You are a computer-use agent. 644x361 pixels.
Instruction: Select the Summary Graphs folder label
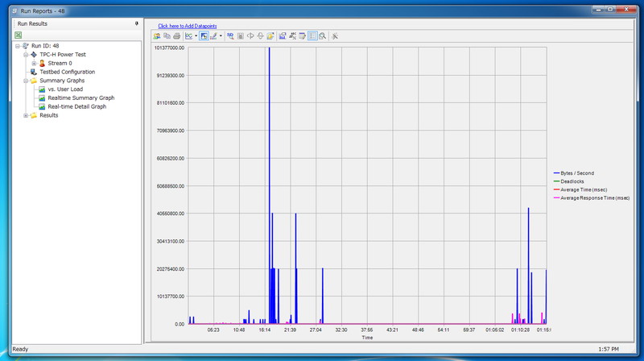coord(62,80)
